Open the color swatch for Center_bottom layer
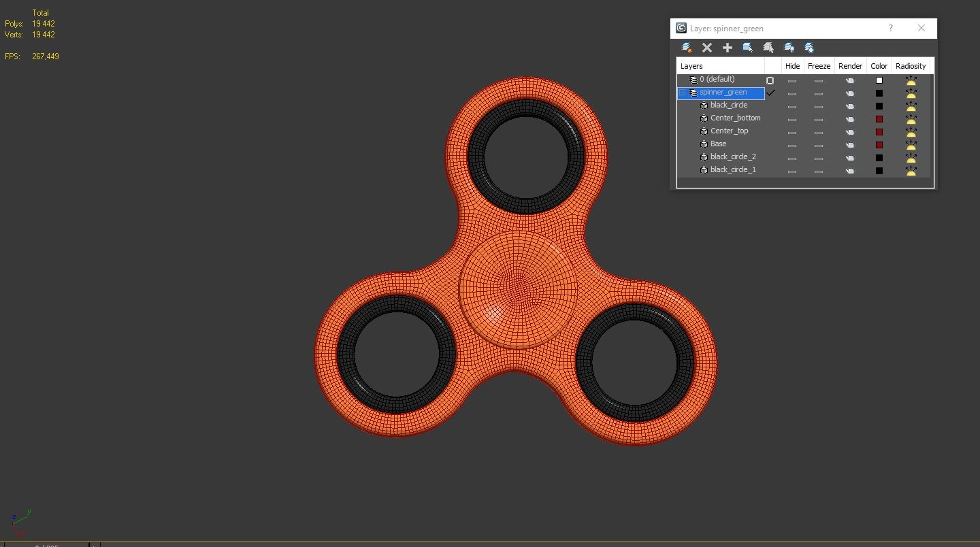Viewport: 980px width, 547px height. click(x=879, y=118)
